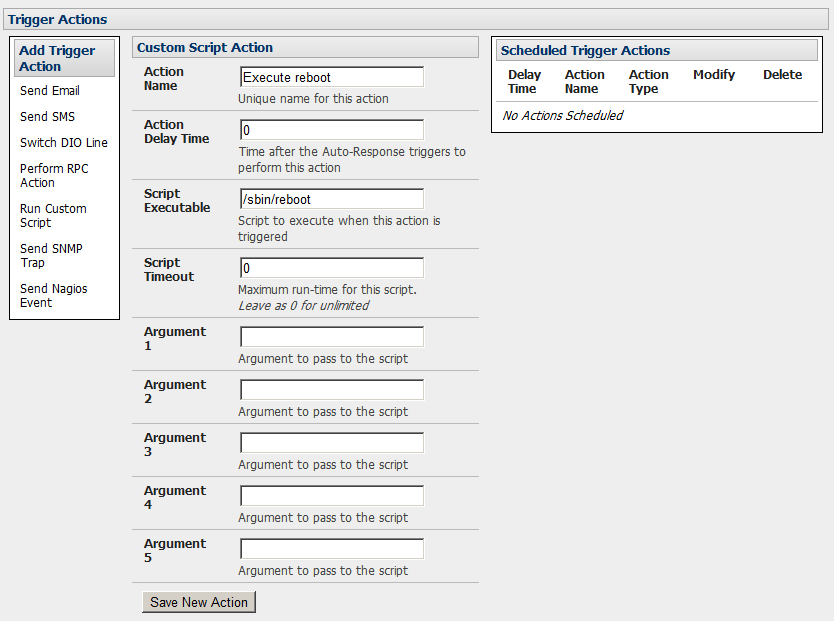This screenshot has height=621, width=834.
Task: Click the Argument 1 input field
Action: tap(331, 337)
